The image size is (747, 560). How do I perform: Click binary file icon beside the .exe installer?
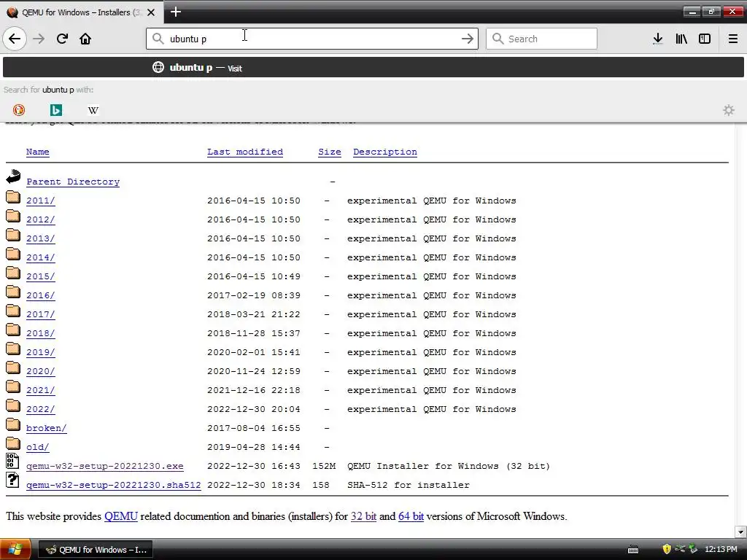point(12,461)
